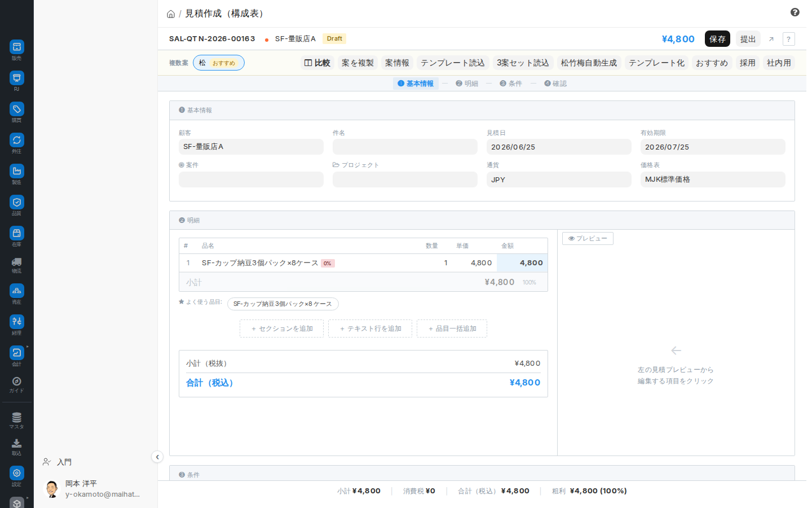This screenshot has width=812, height=508.
Task: Open the 購買 (Purchasing) module icon
Action: [17, 109]
